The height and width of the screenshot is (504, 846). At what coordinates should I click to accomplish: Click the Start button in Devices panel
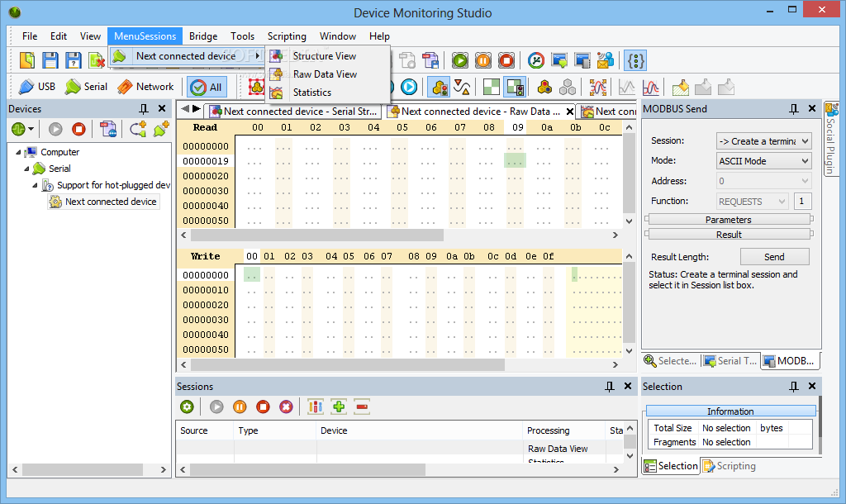[x=55, y=129]
